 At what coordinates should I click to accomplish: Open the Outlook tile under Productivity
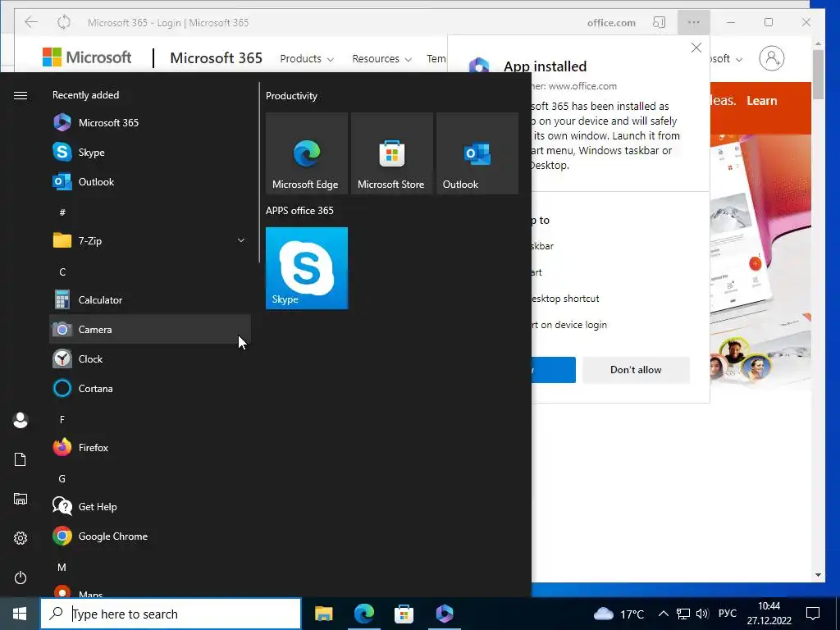[x=477, y=153]
